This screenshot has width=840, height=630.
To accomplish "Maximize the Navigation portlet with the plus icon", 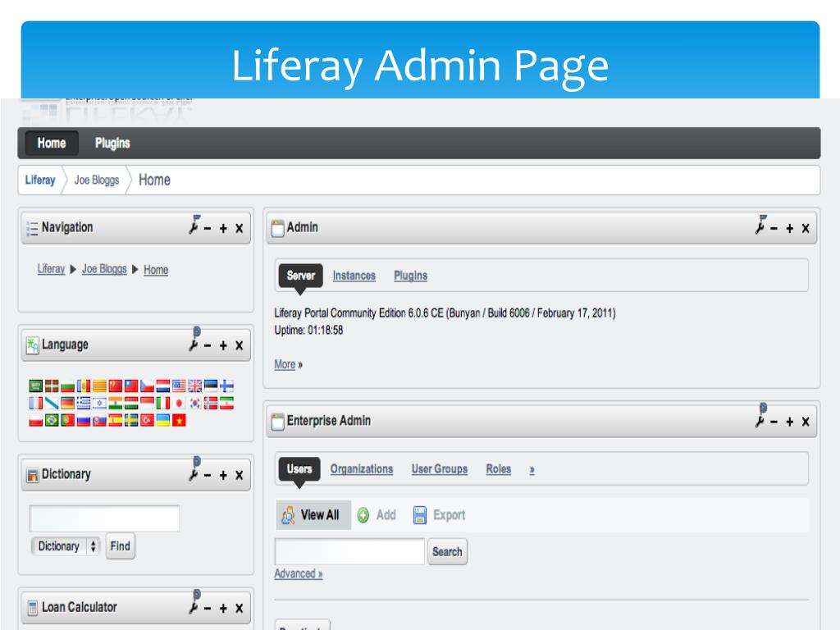I will click(223, 228).
